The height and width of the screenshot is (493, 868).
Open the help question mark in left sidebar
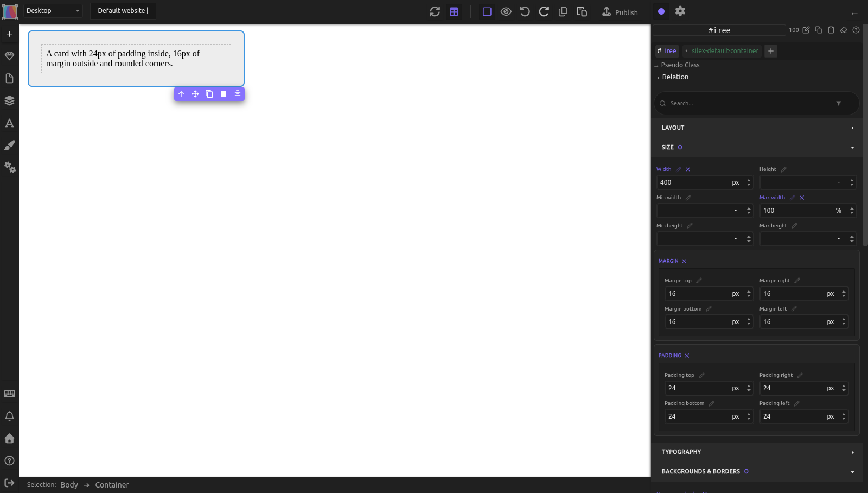[9, 460]
